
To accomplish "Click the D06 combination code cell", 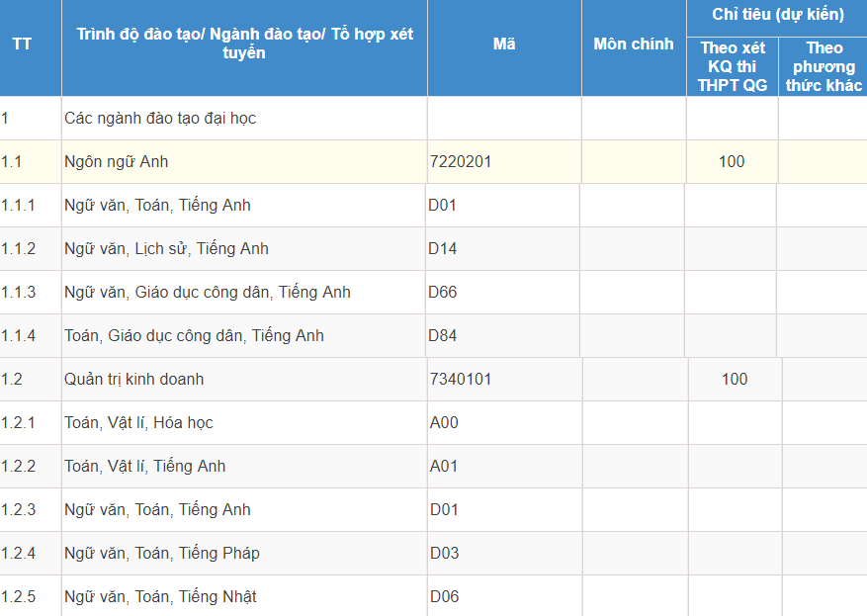I will tap(444, 597).
